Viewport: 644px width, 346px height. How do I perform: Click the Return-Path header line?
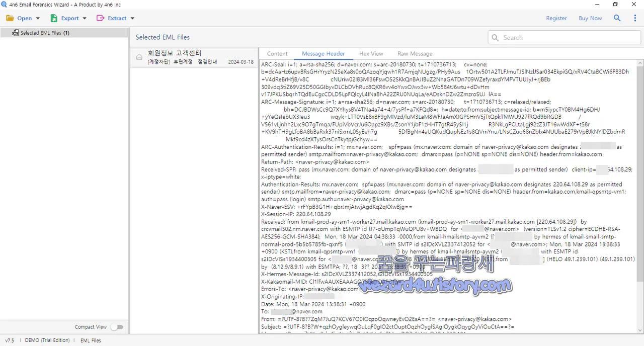[x=315, y=162]
